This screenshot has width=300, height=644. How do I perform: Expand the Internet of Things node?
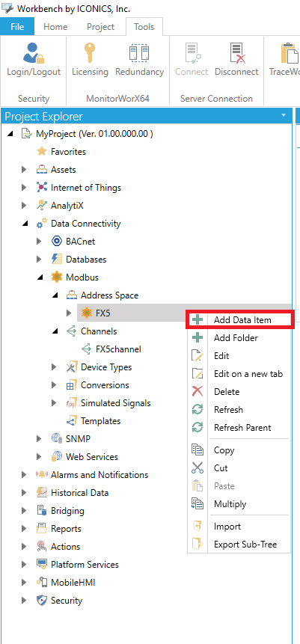(24, 188)
